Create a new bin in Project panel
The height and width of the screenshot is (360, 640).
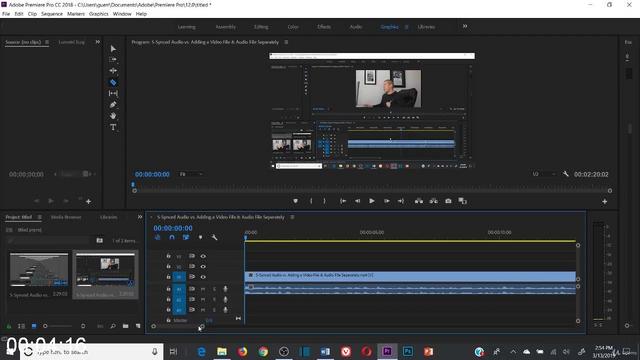click(125, 326)
